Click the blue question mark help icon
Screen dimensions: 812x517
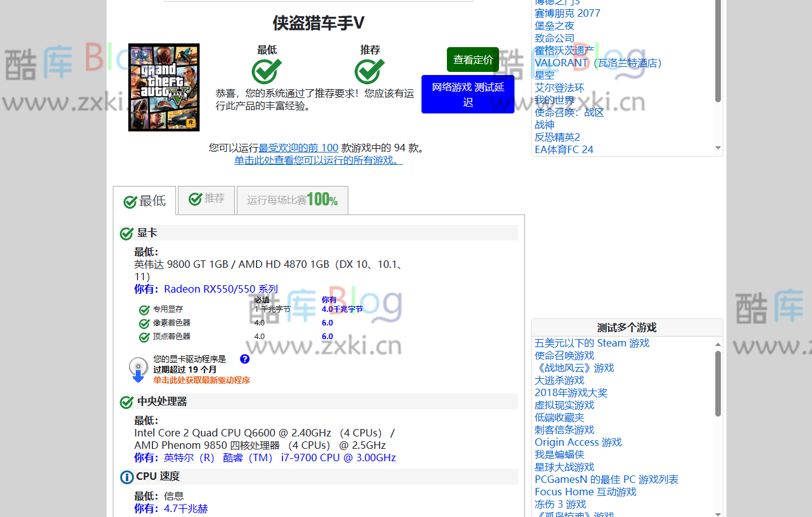[x=245, y=359]
